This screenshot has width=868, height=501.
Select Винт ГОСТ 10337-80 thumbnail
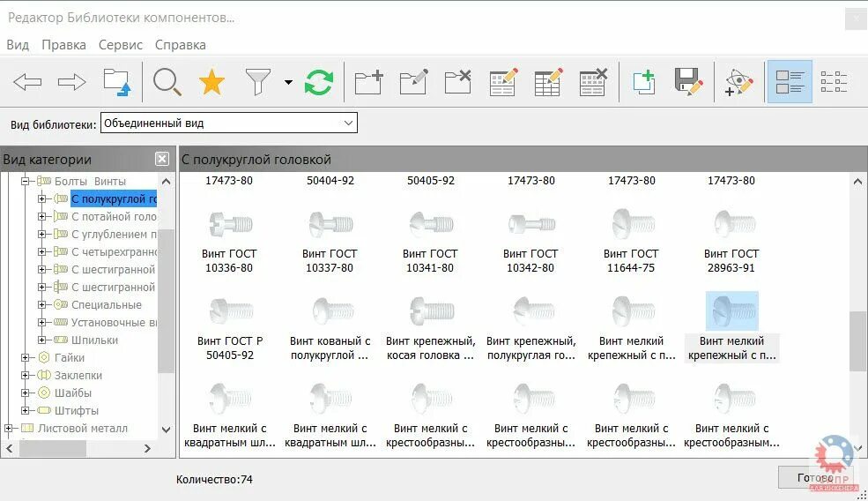(331, 224)
